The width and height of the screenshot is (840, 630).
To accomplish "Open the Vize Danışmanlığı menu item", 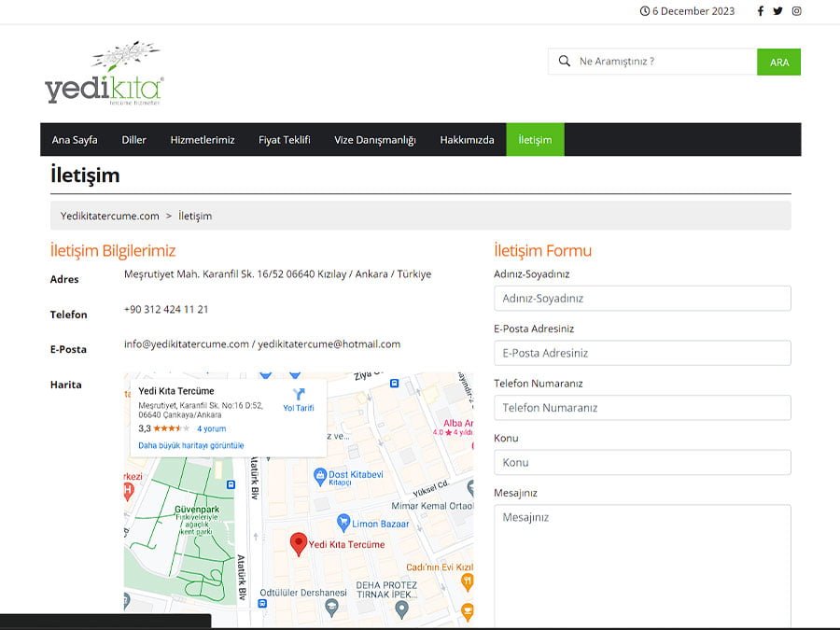I will pos(375,140).
